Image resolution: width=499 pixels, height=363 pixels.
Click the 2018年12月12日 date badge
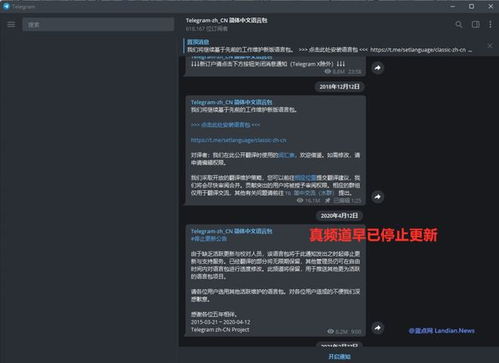click(339, 87)
